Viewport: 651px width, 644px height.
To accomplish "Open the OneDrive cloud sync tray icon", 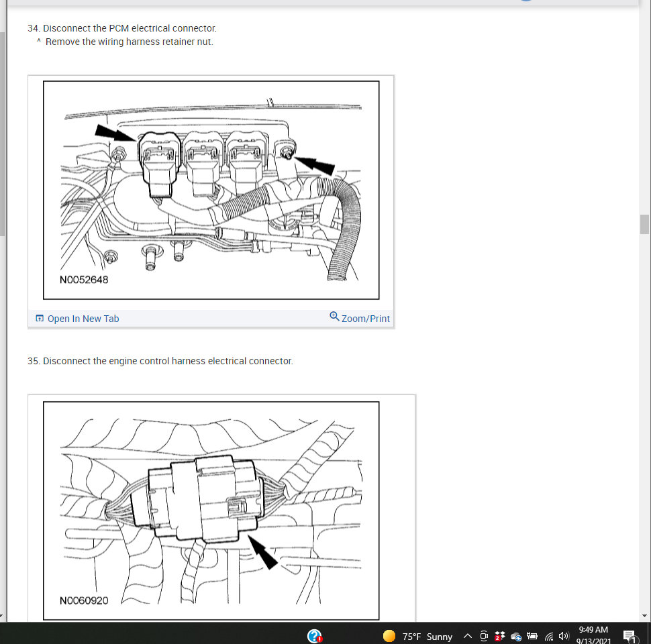I will click(516, 636).
